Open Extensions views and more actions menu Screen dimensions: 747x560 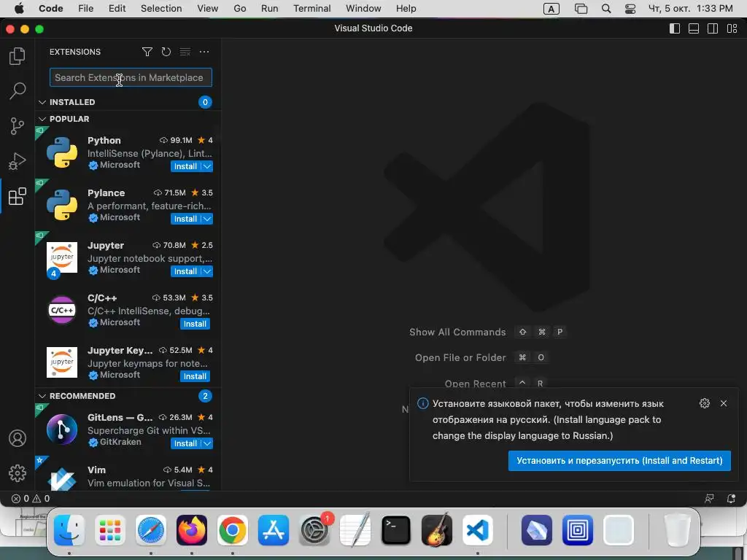pyautogui.click(x=204, y=52)
